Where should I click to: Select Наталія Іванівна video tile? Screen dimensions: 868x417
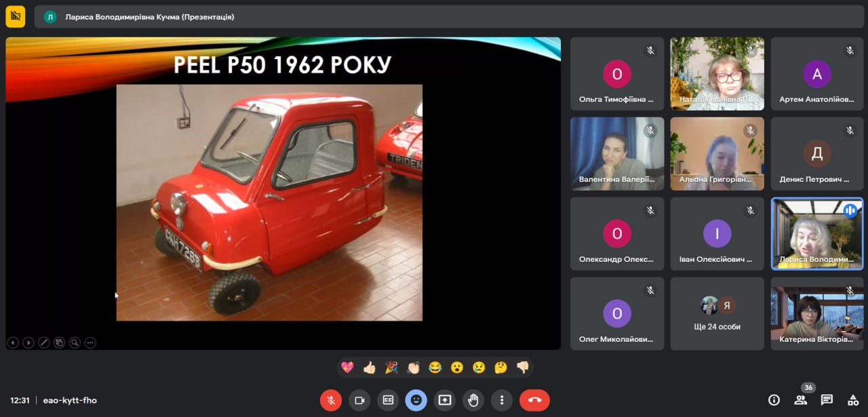(x=717, y=74)
